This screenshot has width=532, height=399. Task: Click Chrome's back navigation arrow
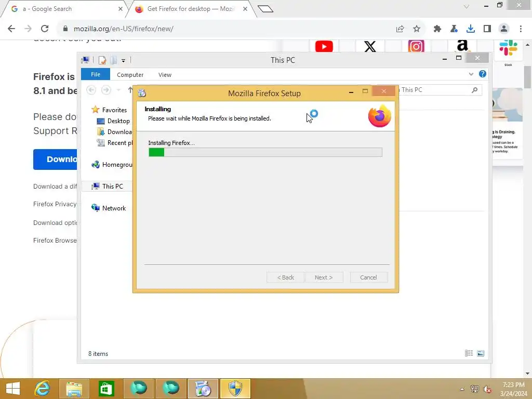pos(11,29)
